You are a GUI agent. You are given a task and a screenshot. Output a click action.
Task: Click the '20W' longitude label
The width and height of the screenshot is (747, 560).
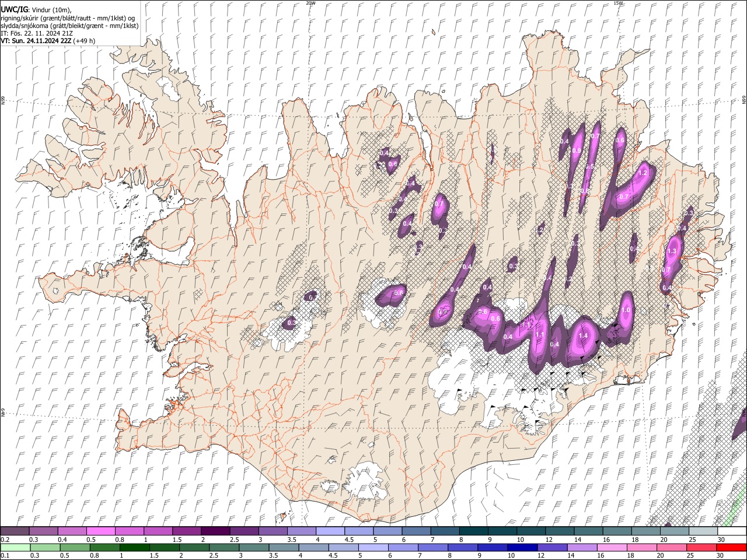click(x=310, y=3)
